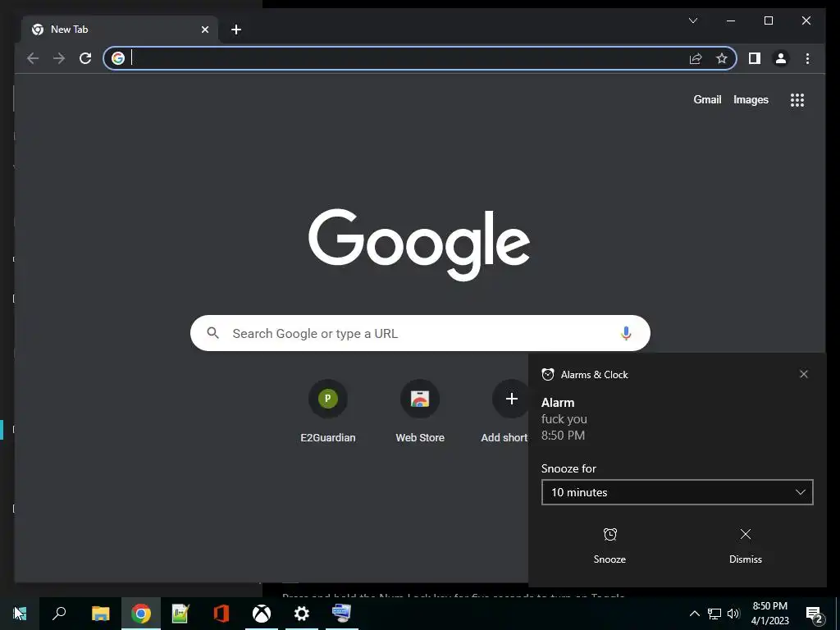Dismiss the alarm
The width and height of the screenshot is (840, 630).
[745, 546]
